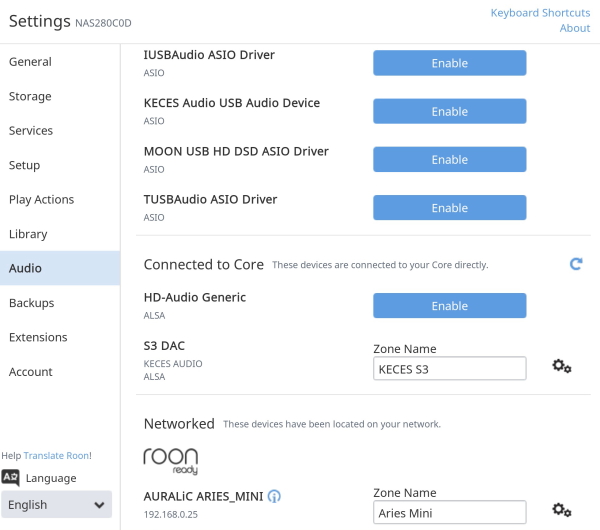Open device settings gear for Aries Mini
600x530 pixels.
(x=561, y=510)
